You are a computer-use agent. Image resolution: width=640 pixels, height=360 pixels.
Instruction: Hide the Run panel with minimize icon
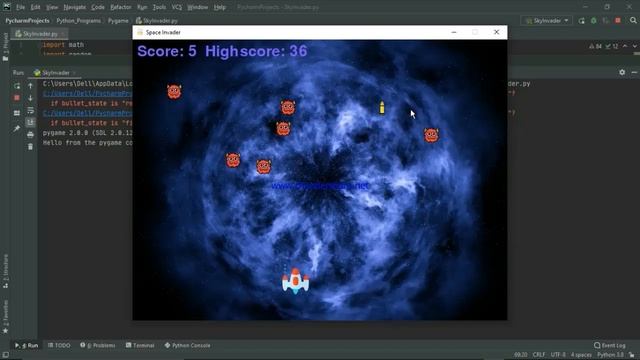point(634,72)
